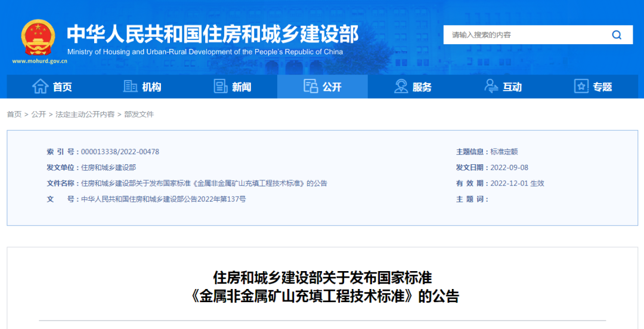Click the document icon for 公开

click(x=311, y=87)
